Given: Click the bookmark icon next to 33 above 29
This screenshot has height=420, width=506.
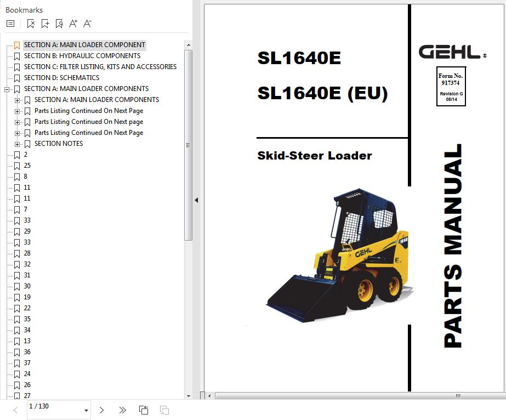Looking at the screenshot, I should [17, 221].
